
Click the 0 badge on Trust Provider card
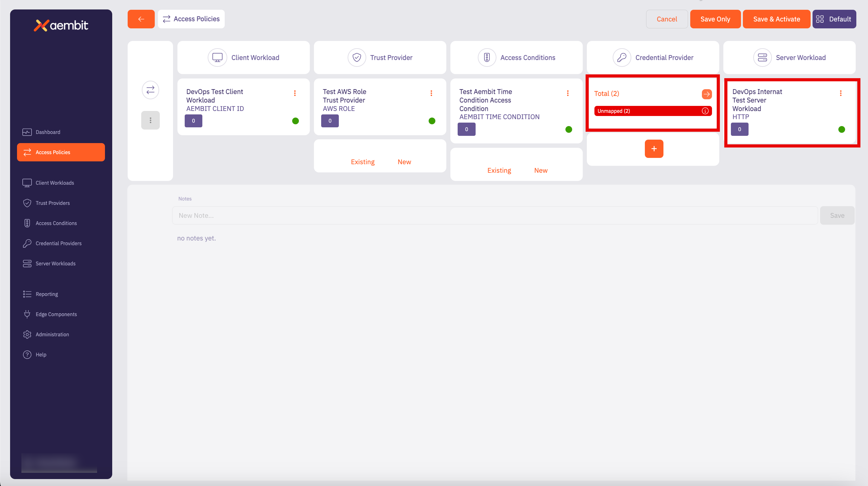tap(330, 121)
